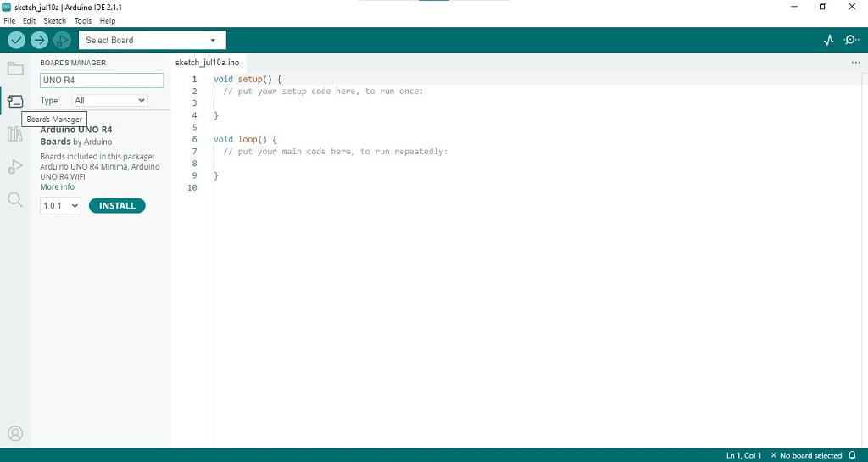This screenshot has width=868, height=462.
Task: Open the Debug sidebar panel
Action: point(15,166)
